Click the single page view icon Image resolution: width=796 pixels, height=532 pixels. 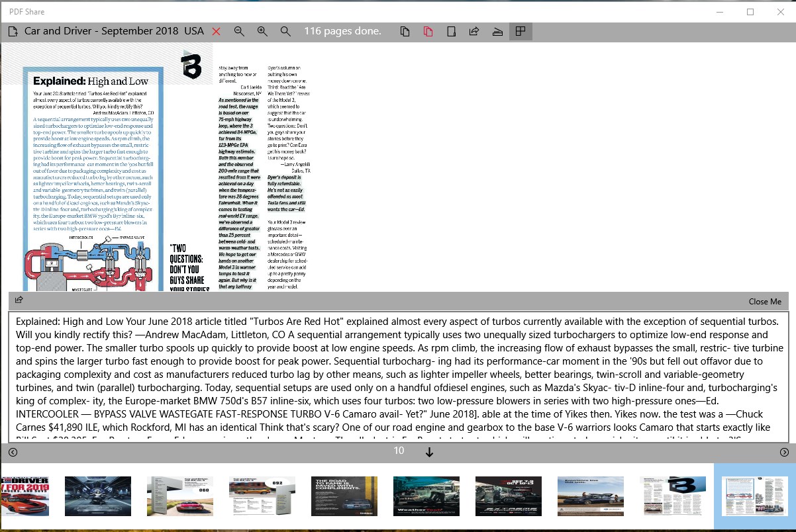451,31
